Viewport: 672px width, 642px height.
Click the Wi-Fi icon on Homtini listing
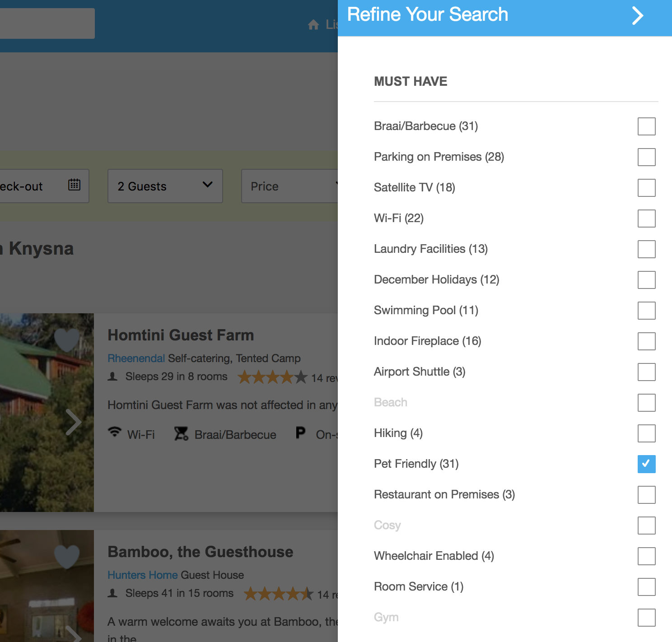click(115, 433)
